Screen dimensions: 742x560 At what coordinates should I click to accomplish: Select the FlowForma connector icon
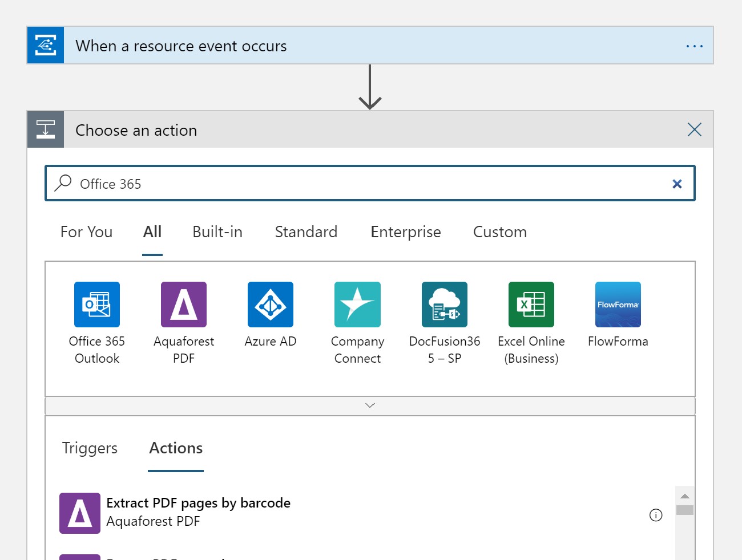pyautogui.click(x=618, y=305)
